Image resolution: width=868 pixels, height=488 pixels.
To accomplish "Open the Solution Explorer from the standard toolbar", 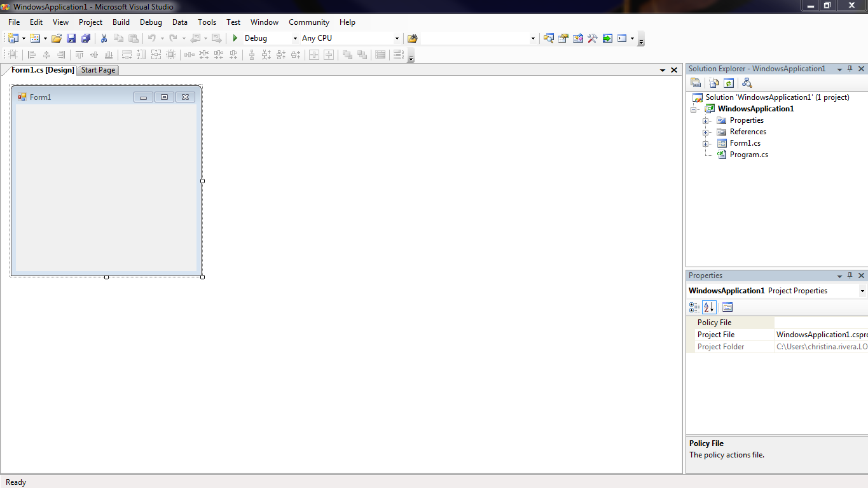I will coord(548,38).
